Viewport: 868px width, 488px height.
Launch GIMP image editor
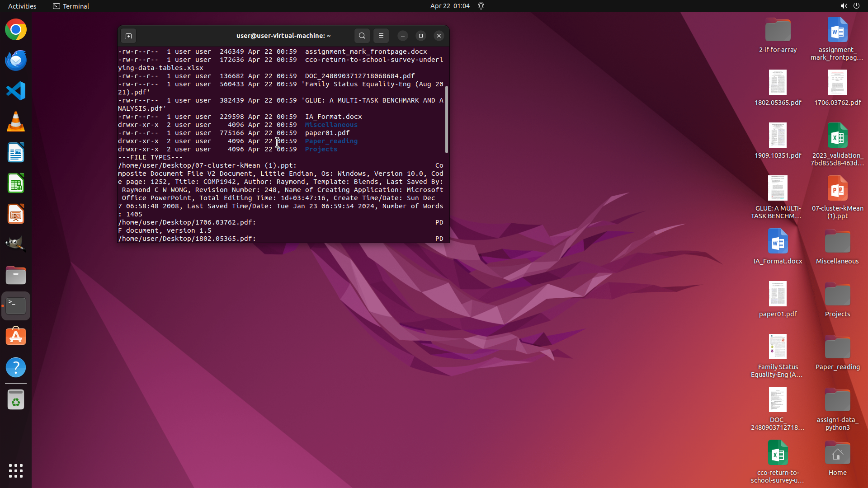point(16,244)
